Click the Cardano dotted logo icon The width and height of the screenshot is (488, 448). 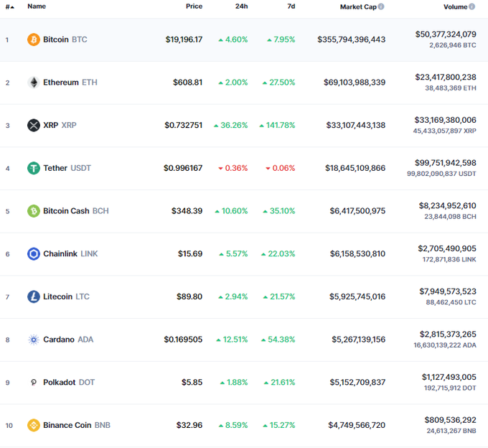tap(34, 340)
